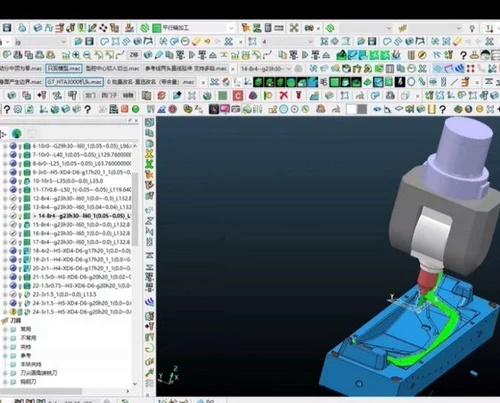The width and height of the screenshot is (500, 403).
Task: Toggle the light bulb of toolpath 7-10r0
Action: pos(20,155)
